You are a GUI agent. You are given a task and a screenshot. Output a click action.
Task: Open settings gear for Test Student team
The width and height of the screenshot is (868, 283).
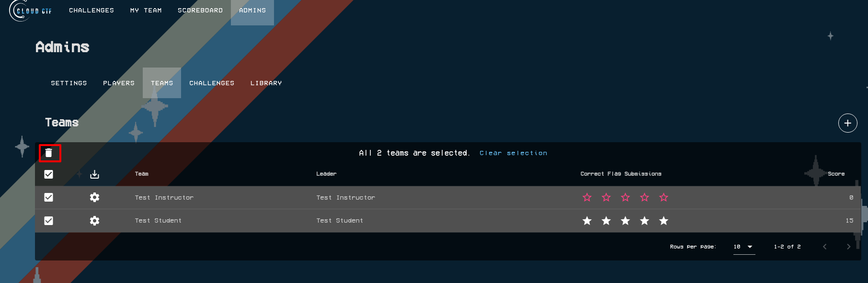(94, 221)
